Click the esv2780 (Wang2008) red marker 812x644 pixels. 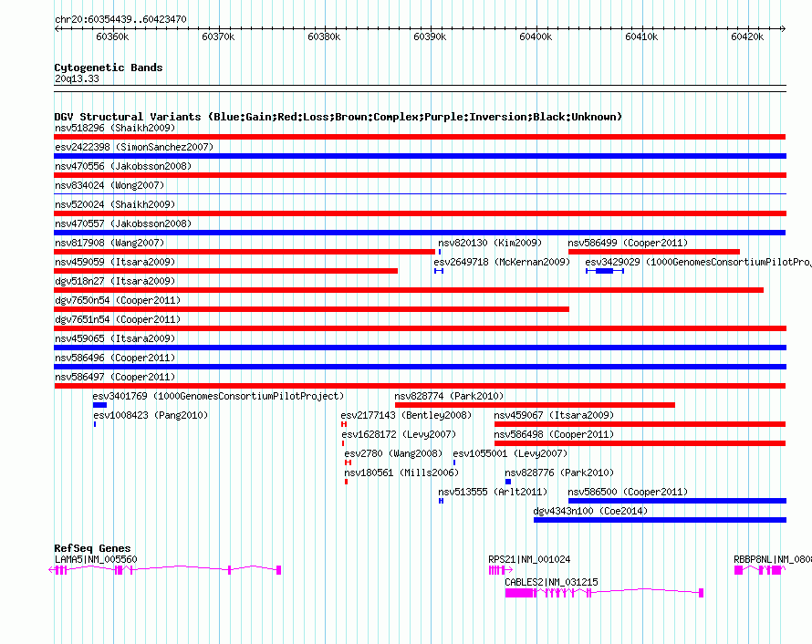pos(348,462)
